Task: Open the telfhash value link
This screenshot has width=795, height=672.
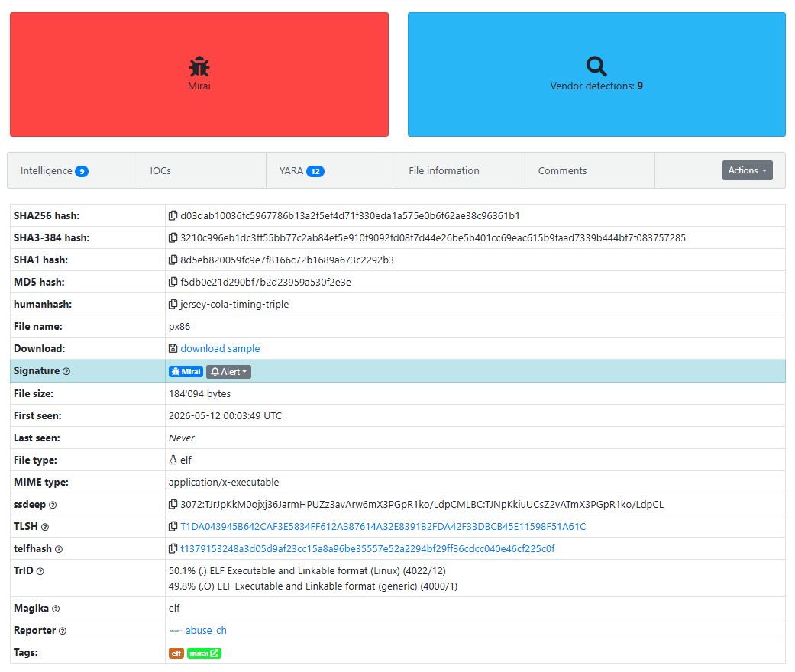Action: pyautogui.click(x=367, y=549)
